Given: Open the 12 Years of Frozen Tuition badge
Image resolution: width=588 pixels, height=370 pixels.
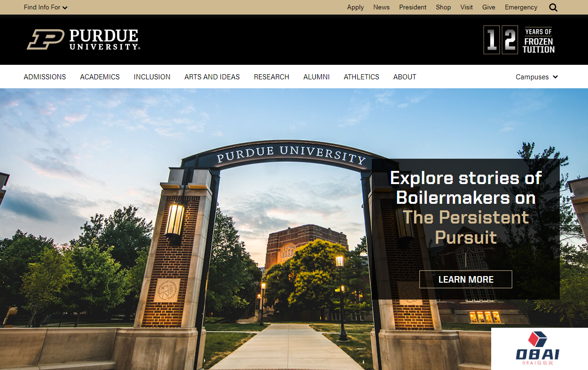Looking at the screenshot, I should point(519,40).
